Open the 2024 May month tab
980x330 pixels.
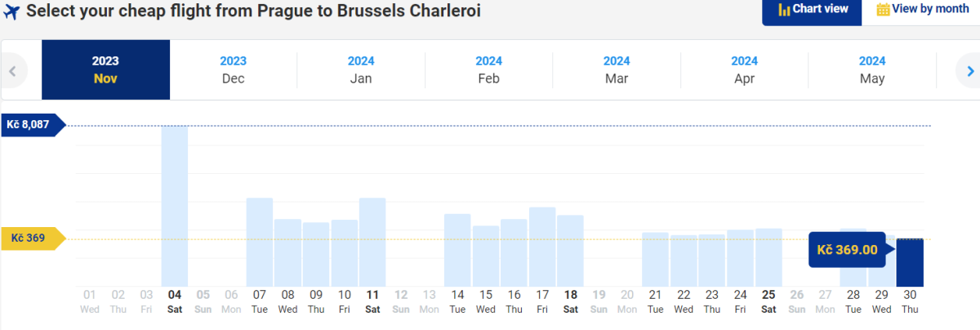pyautogui.click(x=872, y=70)
